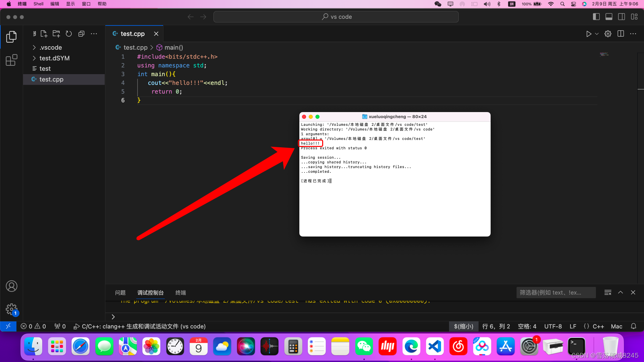Open the Mac configuration in the status bar
The height and width of the screenshot is (362, 644).
tap(616, 326)
